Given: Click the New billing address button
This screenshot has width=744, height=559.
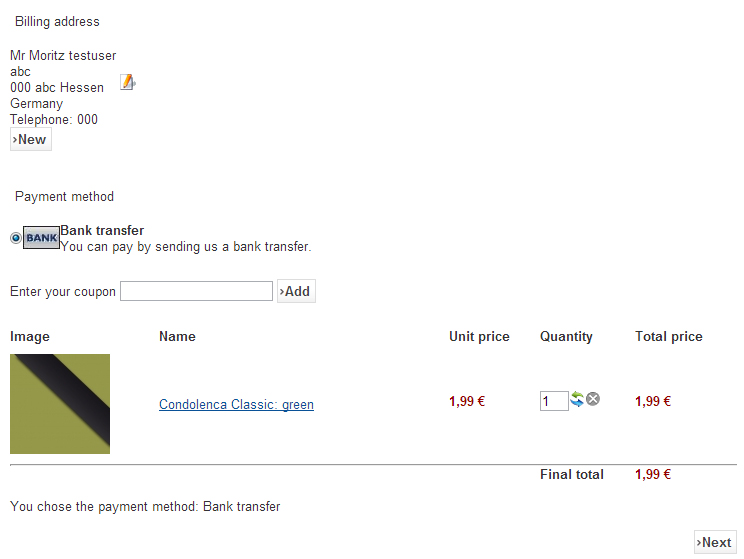Looking at the screenshot, I should coord(31,140).
